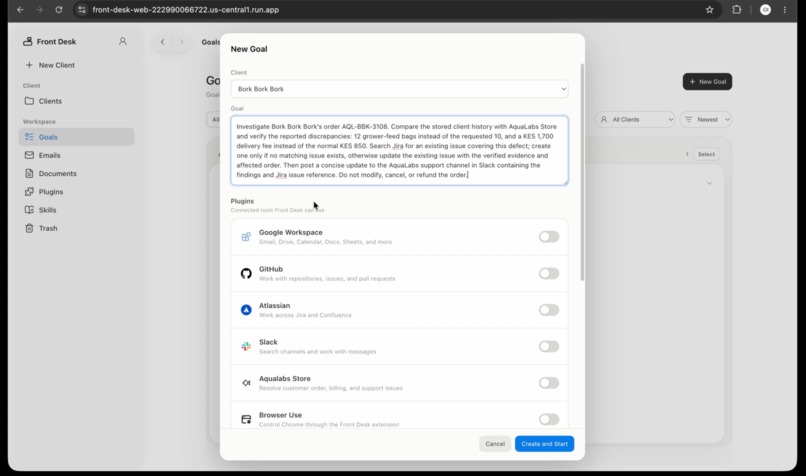Open the user account icon in sidebar
This screenshot has height=476, width=806.
122,41
